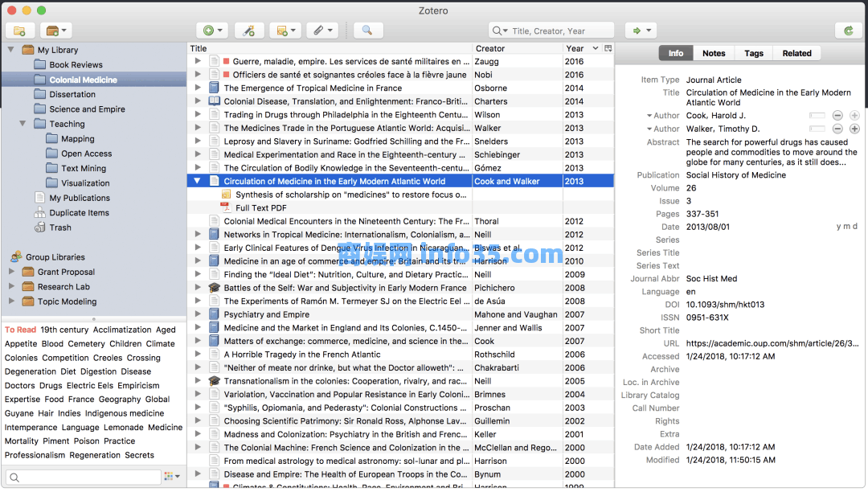This screenshot has width=868, height=492.
Task: Sort items by the Year column
Action: coord(582,48)
